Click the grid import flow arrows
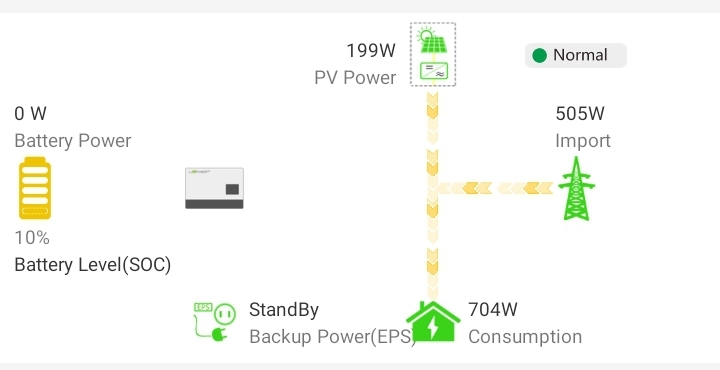This screenshot has height=370, width=720. [496, 188]
